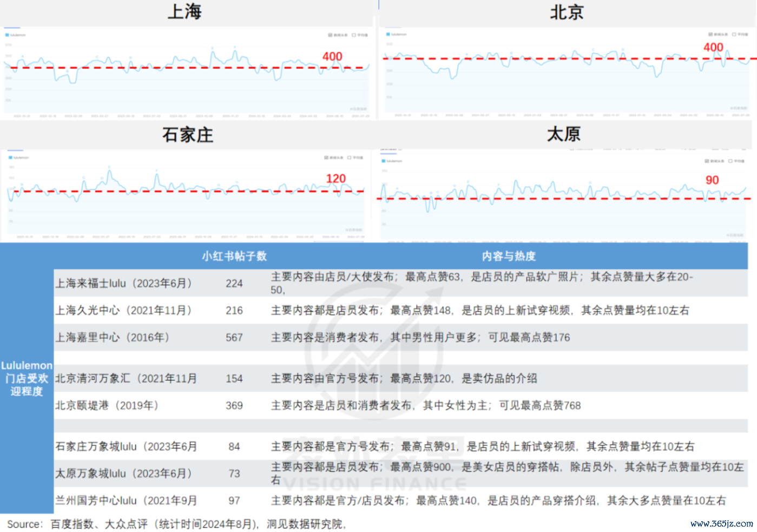Toggle 新闻头条 checkbox in the 上海 chart
This screenshot has width=757, height=532.
[x=330, y=35]
